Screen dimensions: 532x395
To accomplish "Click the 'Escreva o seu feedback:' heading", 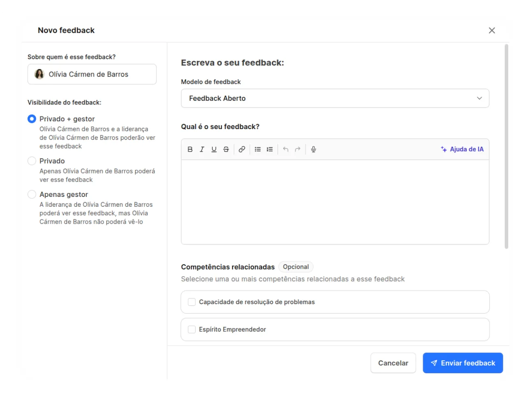I will 233,63.
